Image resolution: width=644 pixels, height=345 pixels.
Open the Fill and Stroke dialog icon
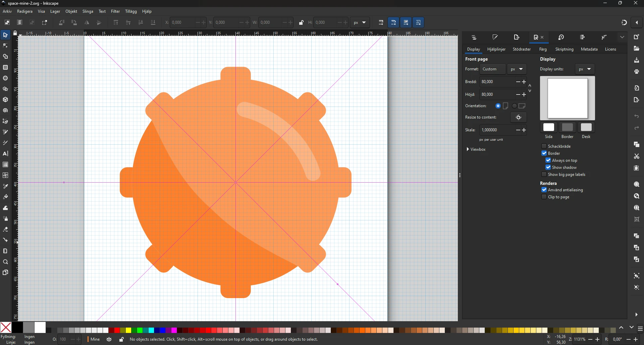pyautogui.click(x=495, y=37)
